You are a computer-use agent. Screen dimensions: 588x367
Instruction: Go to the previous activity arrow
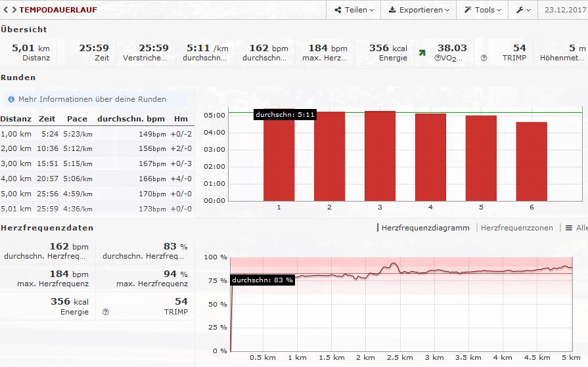(x=5, y=10)
